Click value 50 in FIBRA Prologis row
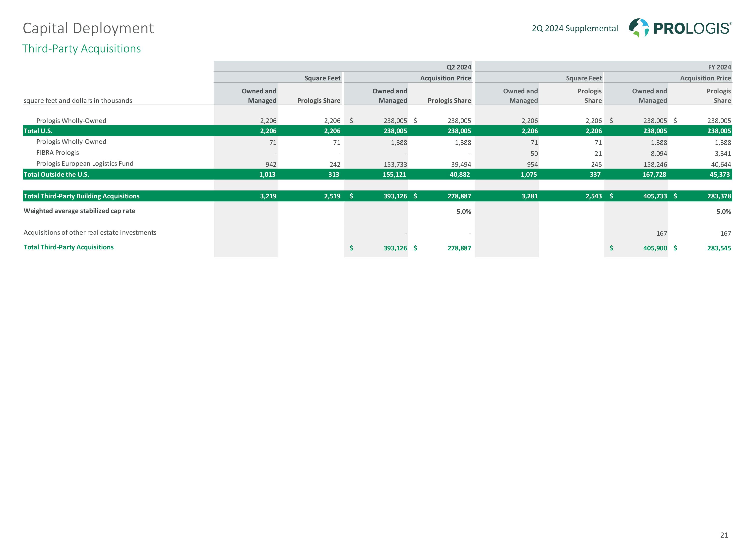This screenshot has width=747, height=560. click(x=534, y=154)
